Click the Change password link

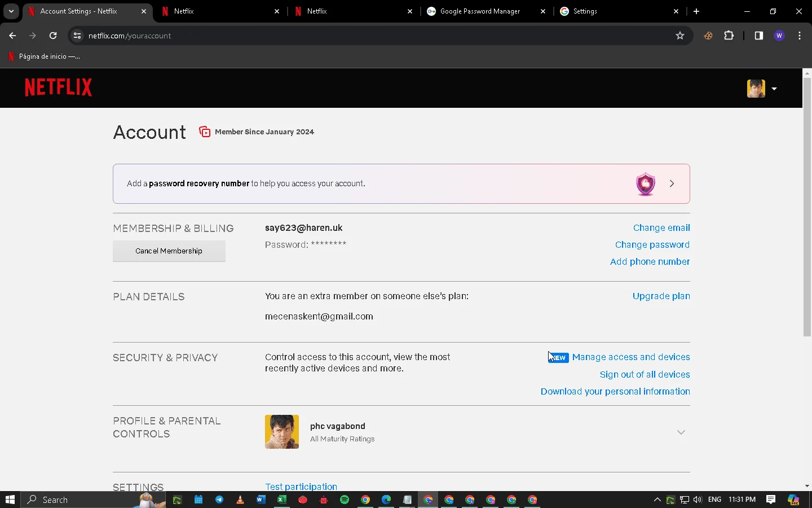(652, 245)
